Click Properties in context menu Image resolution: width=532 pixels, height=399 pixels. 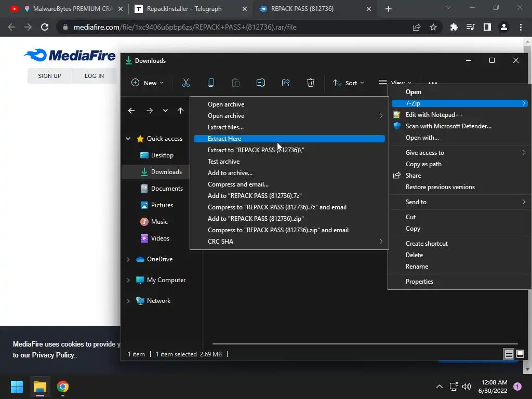[459, 282]
